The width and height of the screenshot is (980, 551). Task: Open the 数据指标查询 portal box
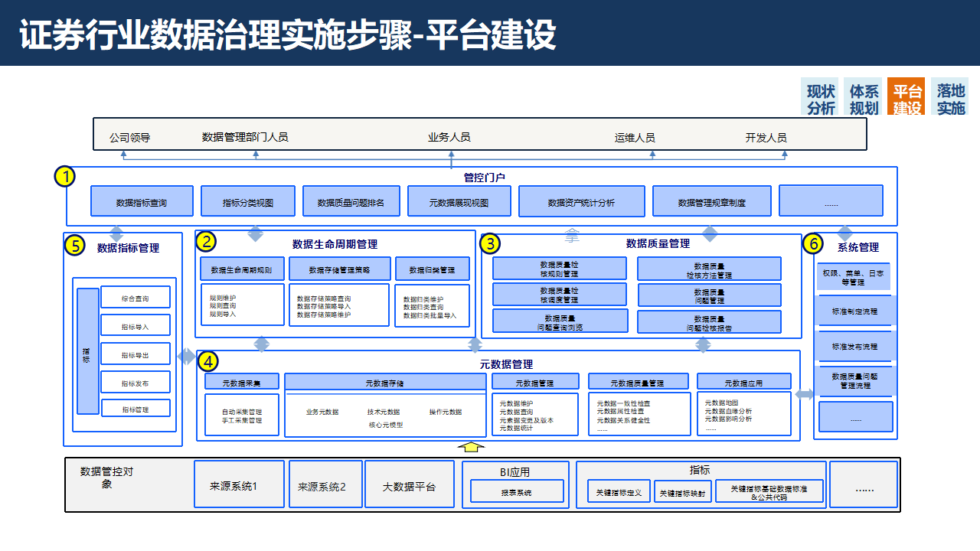[142, 201]
